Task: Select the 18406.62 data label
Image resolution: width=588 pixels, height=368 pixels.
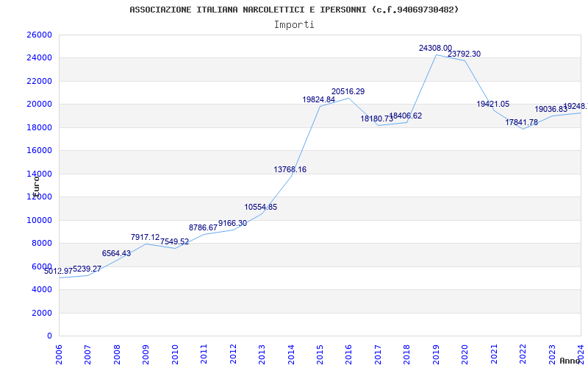Action: click(406, 116)
